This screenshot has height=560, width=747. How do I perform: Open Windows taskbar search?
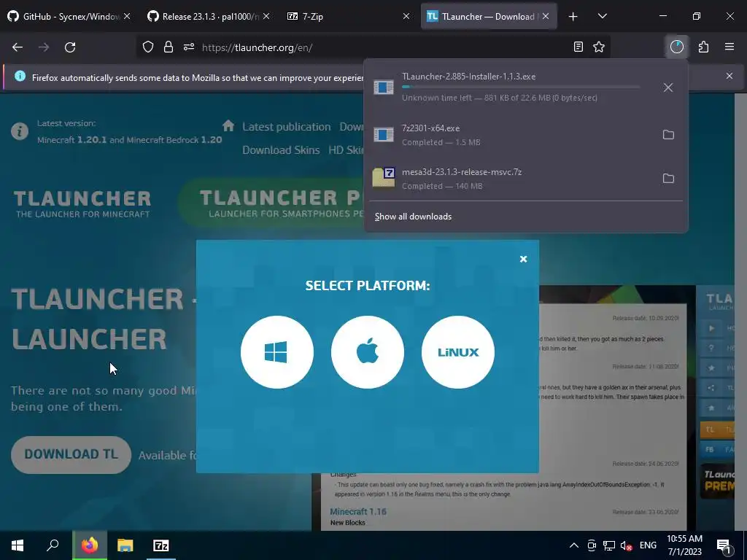(x=53, y=545)
